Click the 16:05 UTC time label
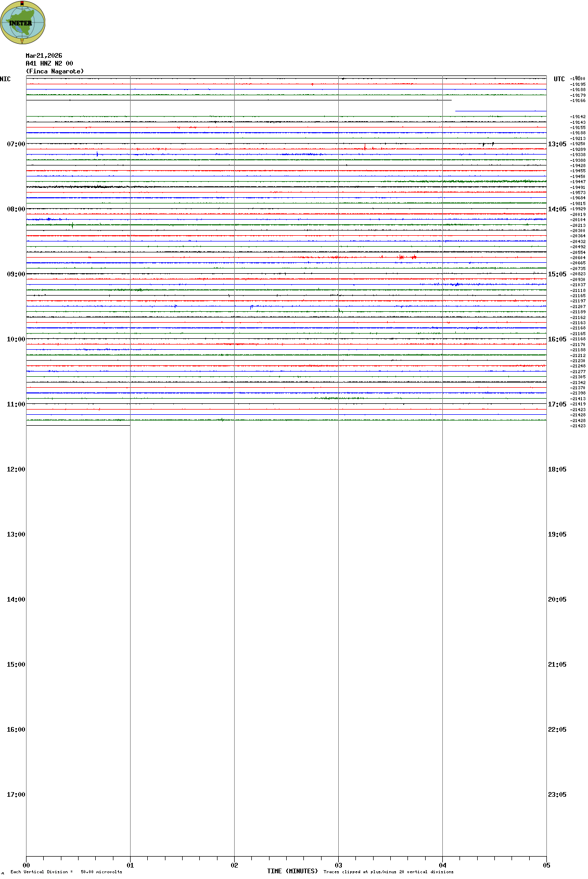The height and width of the screenshot is (879, 588). click(x=557, y=339)
